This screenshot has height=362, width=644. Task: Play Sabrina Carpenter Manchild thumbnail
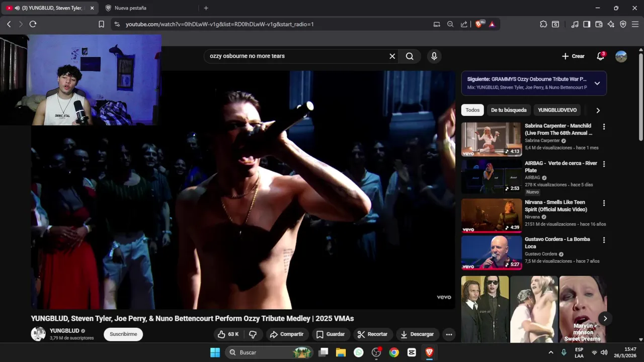point(492,139)
